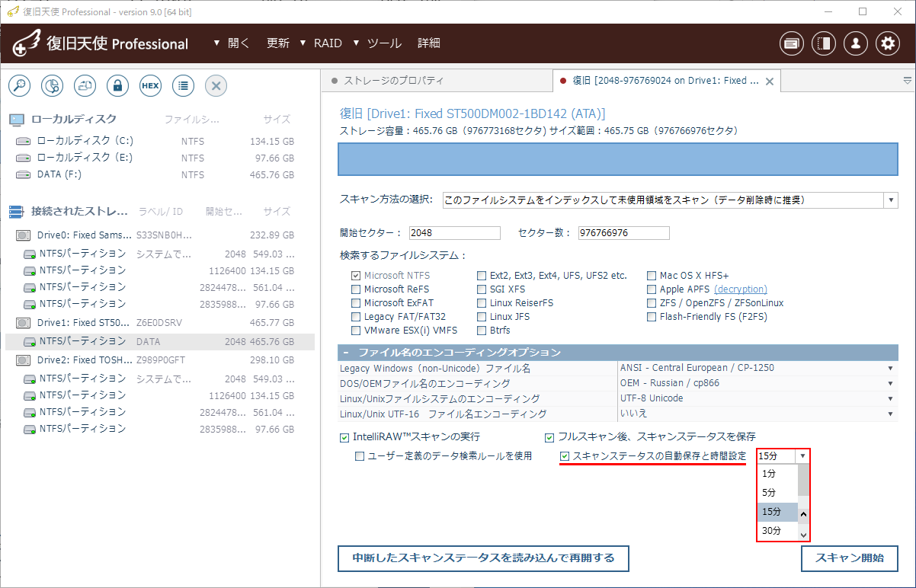Switch to the ストレージのプロパティ tab
Screen dimensions: 916x588
click(393, 81)
